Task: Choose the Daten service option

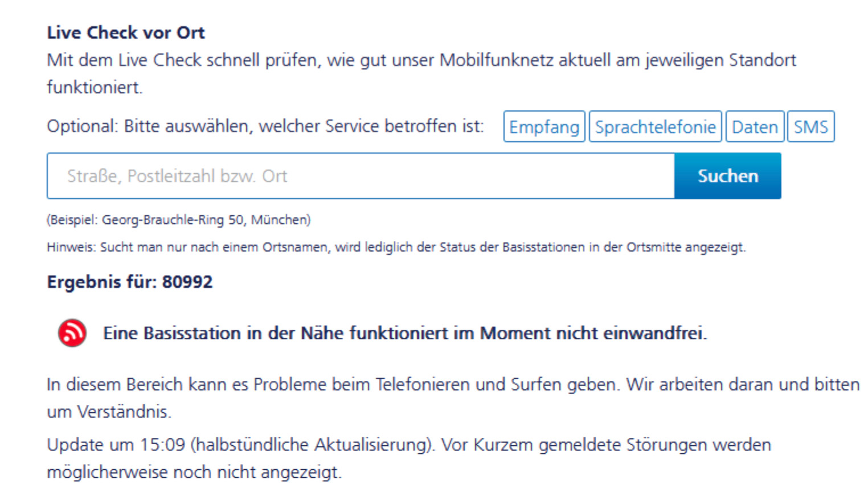Action: coord(755,126)
